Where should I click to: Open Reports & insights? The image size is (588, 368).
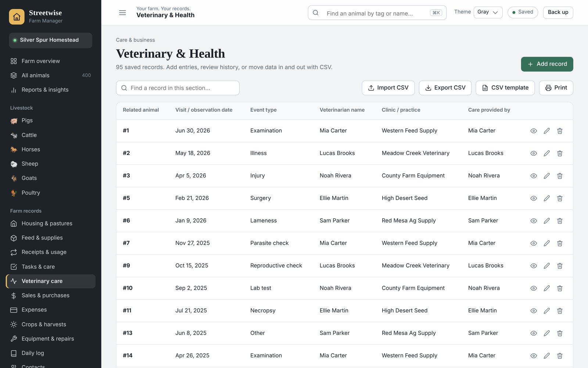[50, 90]
